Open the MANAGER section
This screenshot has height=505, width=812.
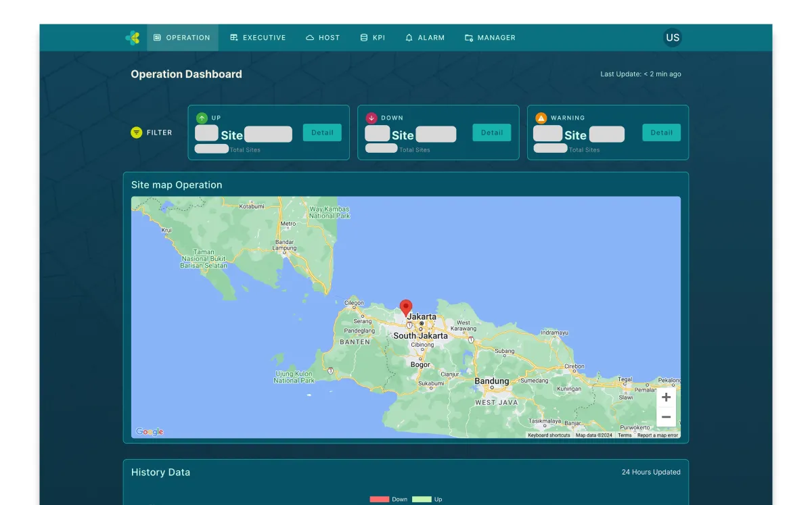489,38
